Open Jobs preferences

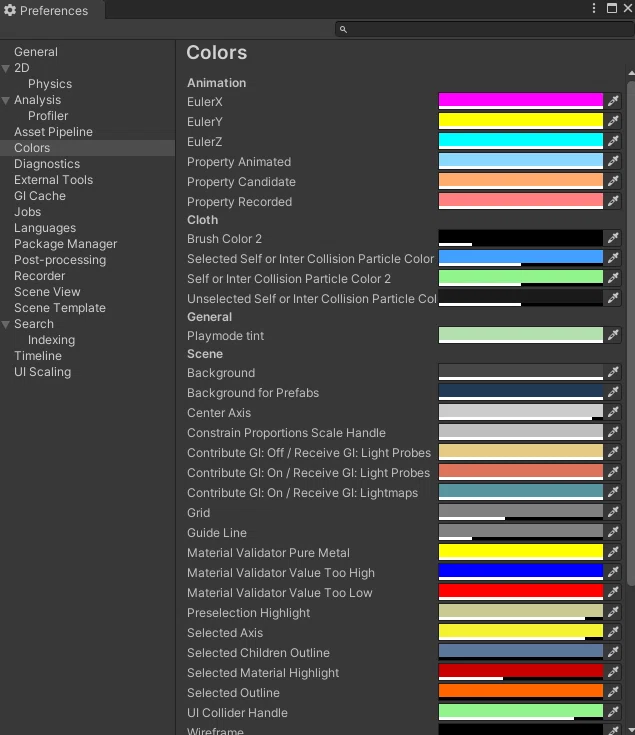coord(27,212)
